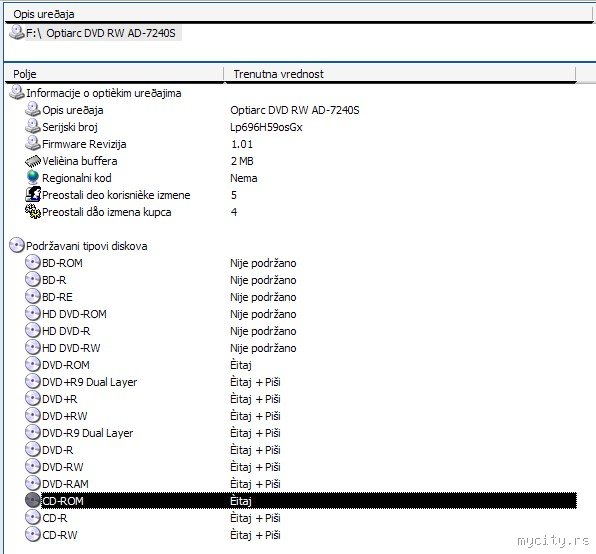Click the HD DVD-ROM disc icon
The height and width of the screenshot is (554, 596).
(33, 313)
